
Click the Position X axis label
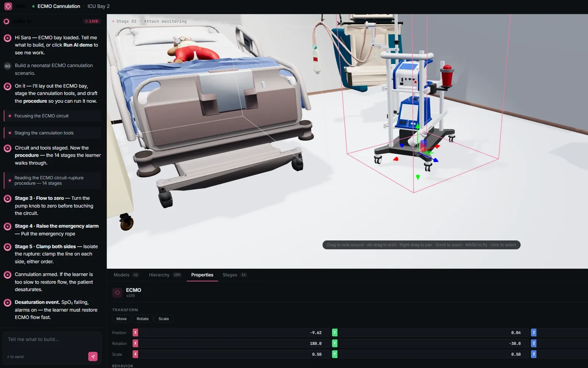(135, 332)
